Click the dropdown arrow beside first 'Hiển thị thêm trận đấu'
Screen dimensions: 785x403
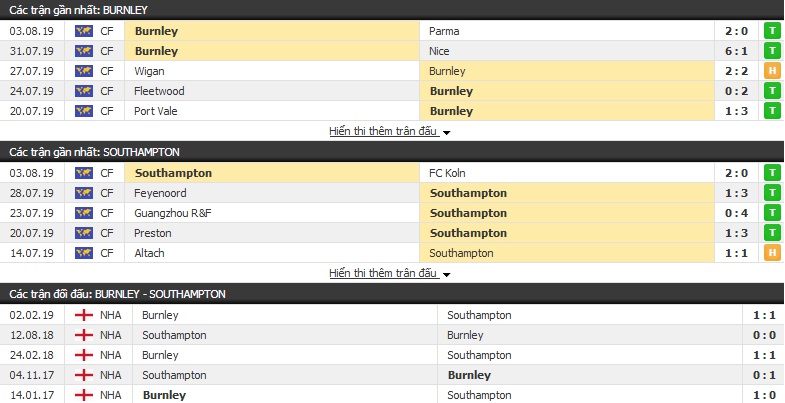[446, 133]
